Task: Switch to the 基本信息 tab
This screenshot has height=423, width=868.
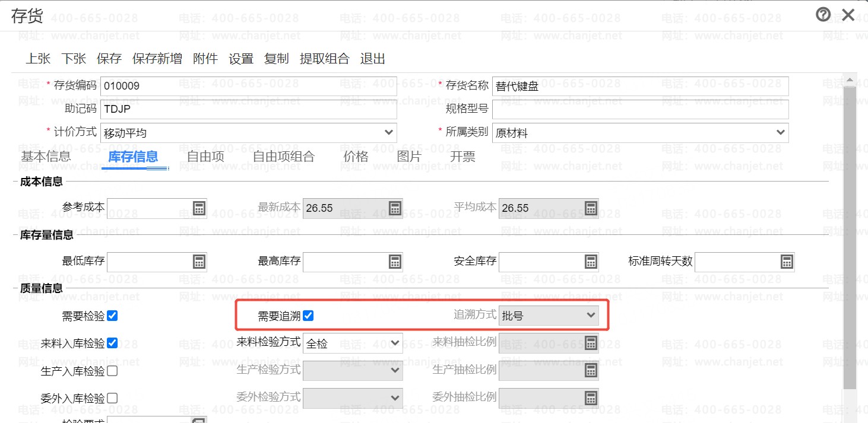Action: click(46, 157)
